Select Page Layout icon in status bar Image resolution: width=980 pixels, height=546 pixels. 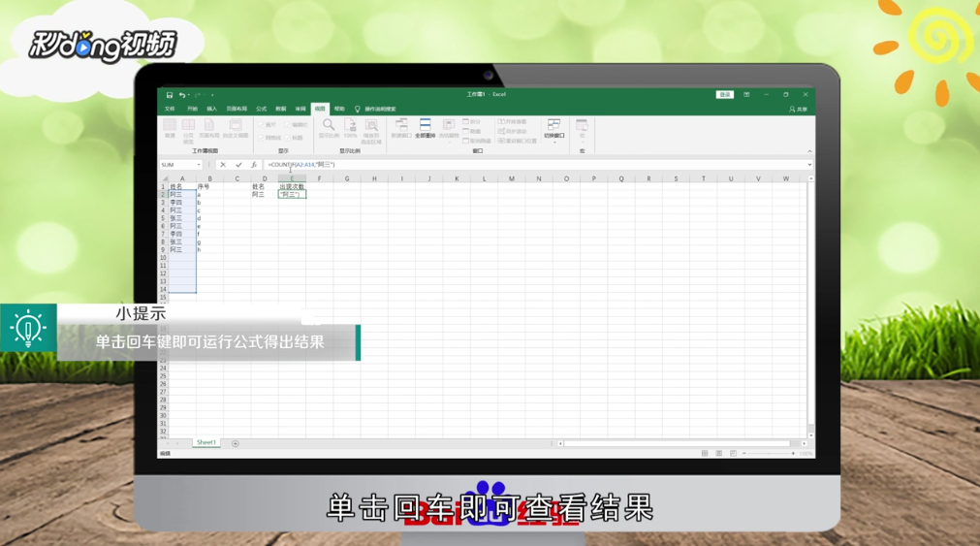pos(718,454)
